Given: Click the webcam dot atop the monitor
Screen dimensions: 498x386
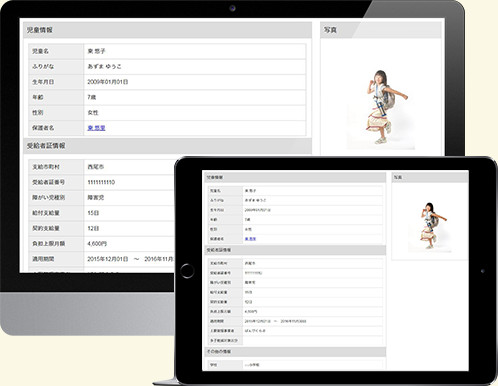Looking at the screenshot, I should [233, 8].
